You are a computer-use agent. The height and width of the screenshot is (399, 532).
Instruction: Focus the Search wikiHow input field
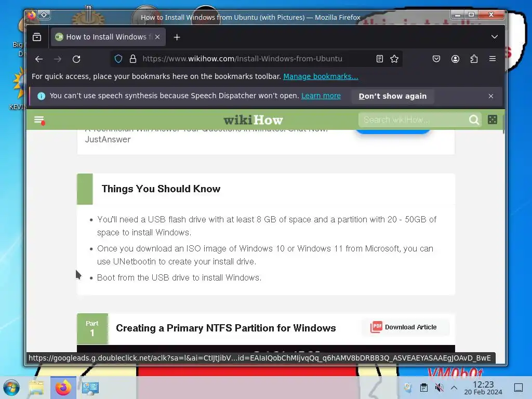[x=415, y=120]
